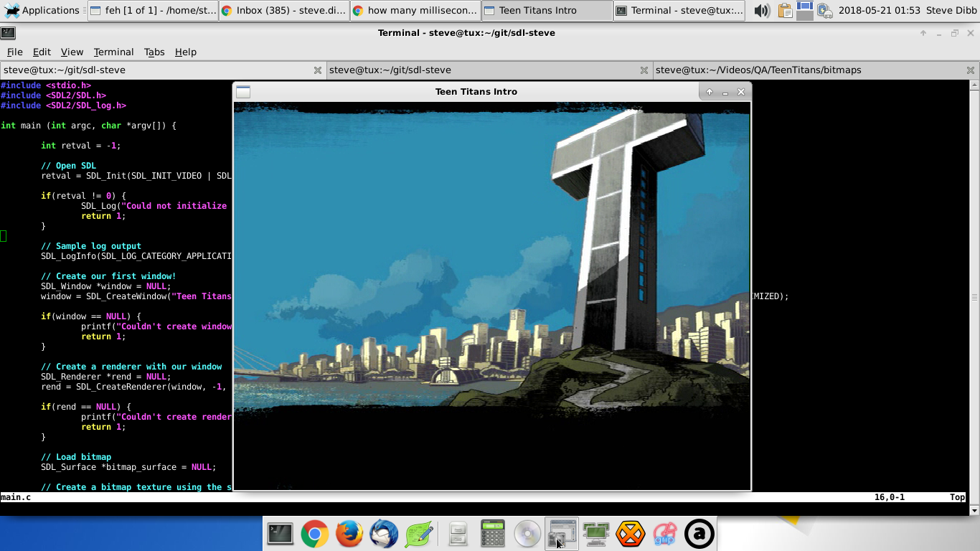Viewport: 980px width, 551px height.
Task: Switch to first sdl-steve terminal tab
Action: (x=164, y=70)
